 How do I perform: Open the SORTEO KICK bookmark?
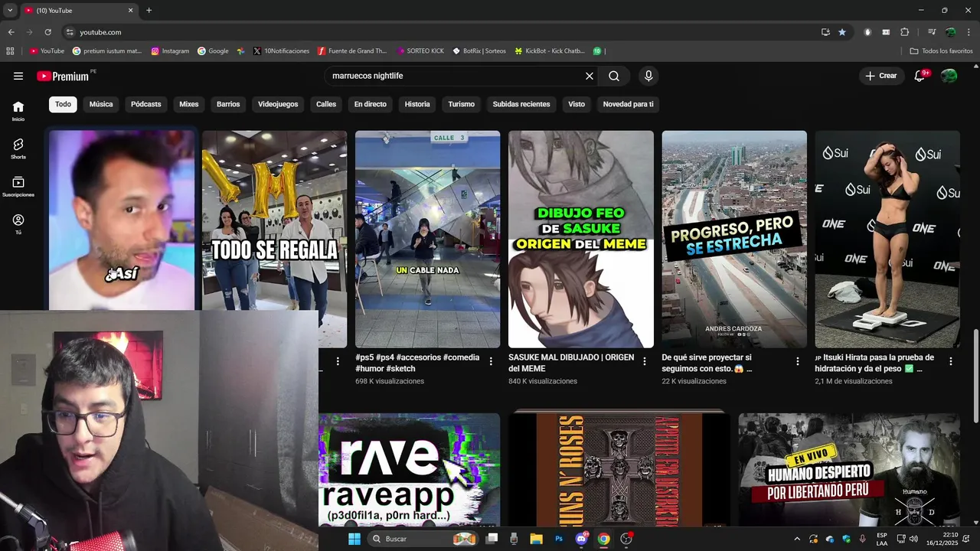[420, 51]
